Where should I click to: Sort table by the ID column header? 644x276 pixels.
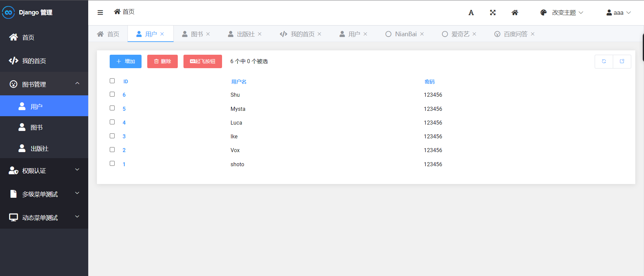coord(126,82)
